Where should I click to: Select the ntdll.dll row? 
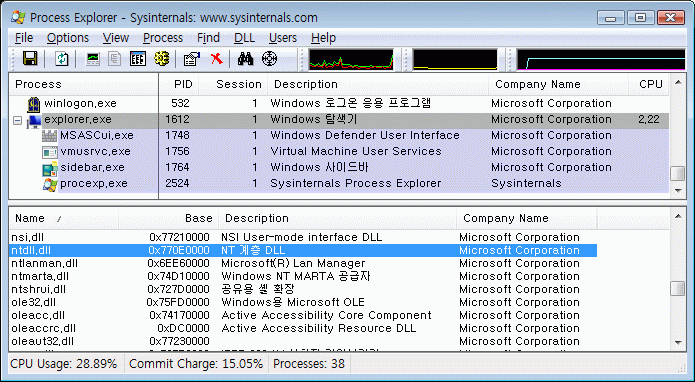click(303, 250)
